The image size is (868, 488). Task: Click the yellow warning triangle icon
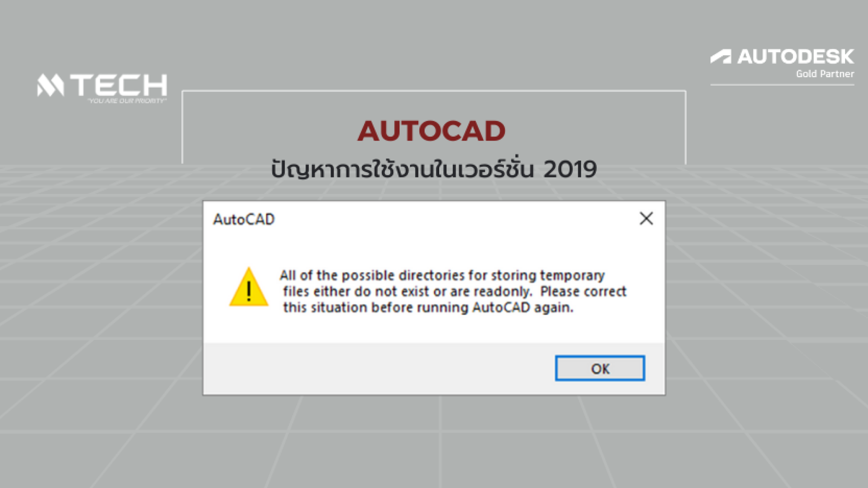(249, 287)
